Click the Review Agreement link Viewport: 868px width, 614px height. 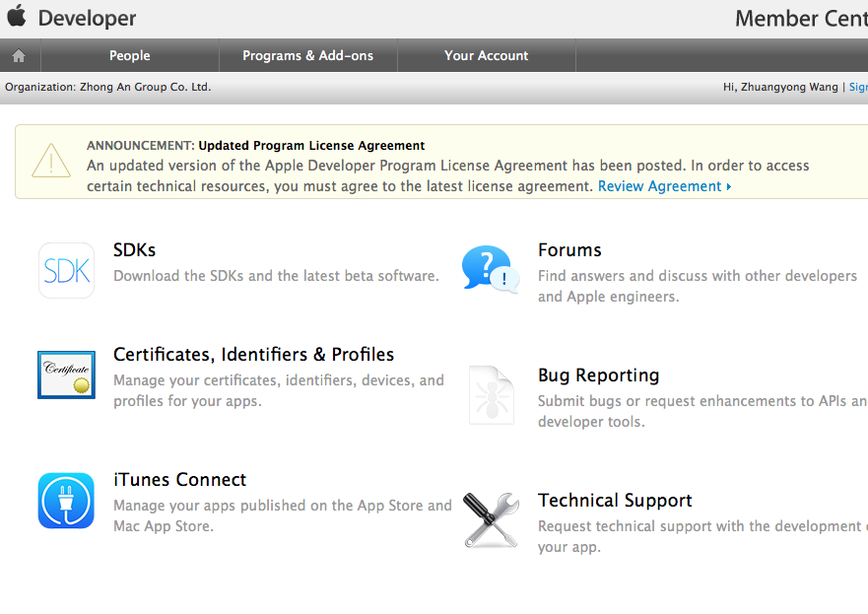[664, 186]
